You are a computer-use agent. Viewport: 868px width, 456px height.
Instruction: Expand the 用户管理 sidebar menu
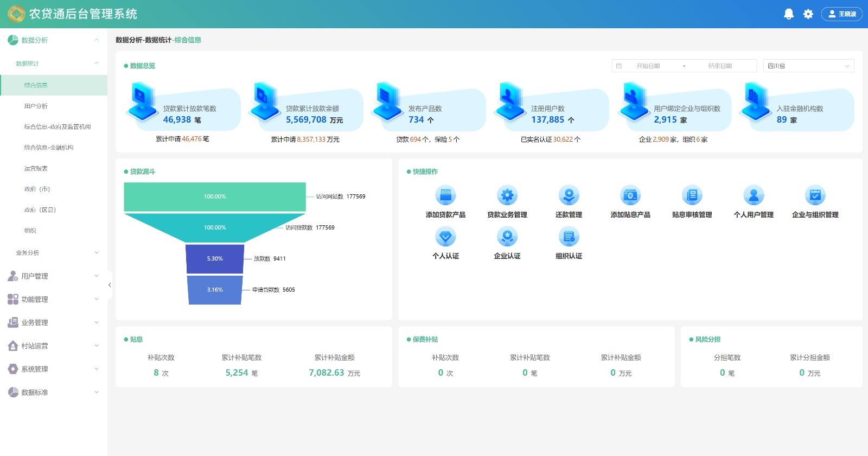pos(54,276)
